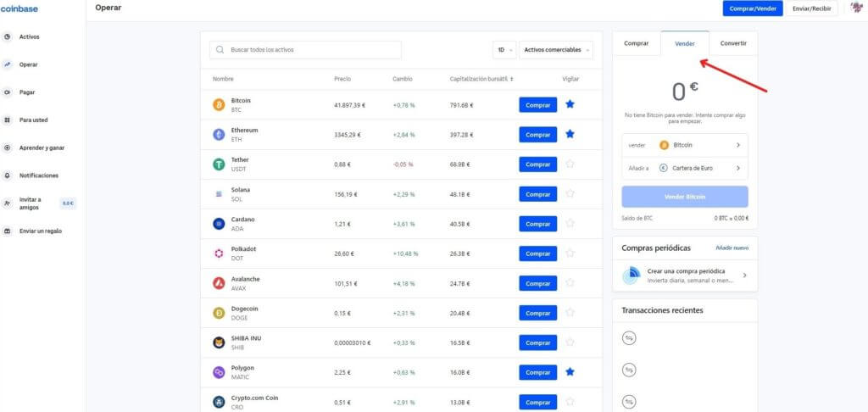Click the asset search input field
The height and width of the screenshot is (412, 868).
click(x=305, y=50)
